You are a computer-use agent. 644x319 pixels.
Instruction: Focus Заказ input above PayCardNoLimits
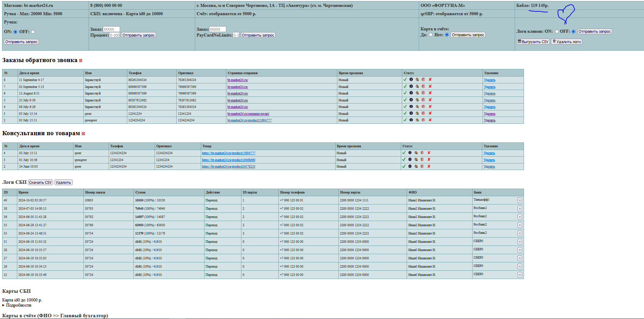click(218, 29)
